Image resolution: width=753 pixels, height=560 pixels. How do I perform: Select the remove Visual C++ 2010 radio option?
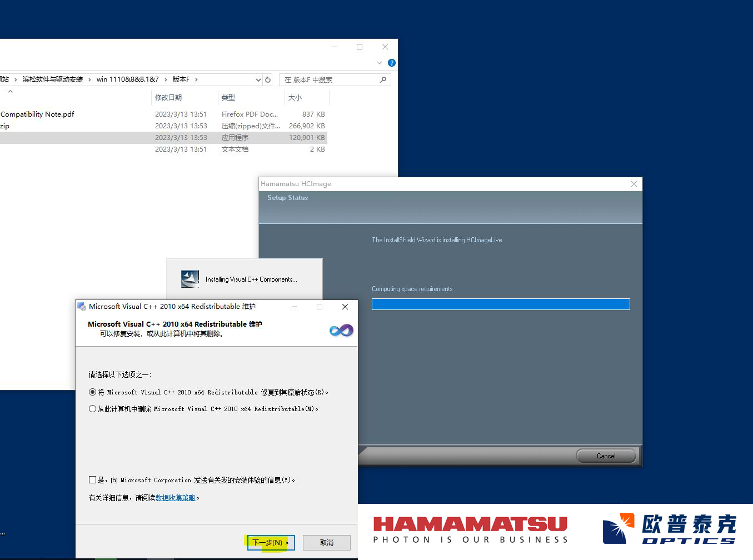pyautogui.click(x=93, y=409)
